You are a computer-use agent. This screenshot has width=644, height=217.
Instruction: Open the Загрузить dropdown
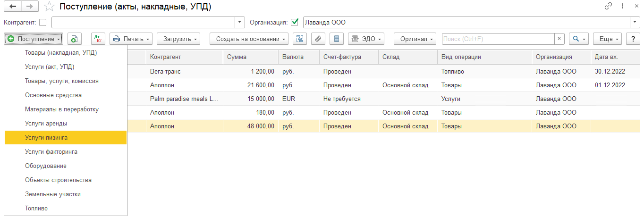(178, 39)
